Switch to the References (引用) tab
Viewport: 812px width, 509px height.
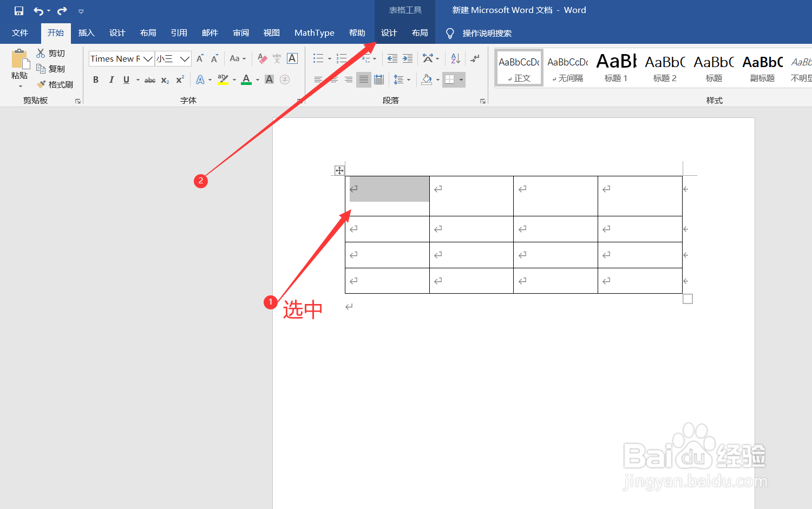point(179,33)
